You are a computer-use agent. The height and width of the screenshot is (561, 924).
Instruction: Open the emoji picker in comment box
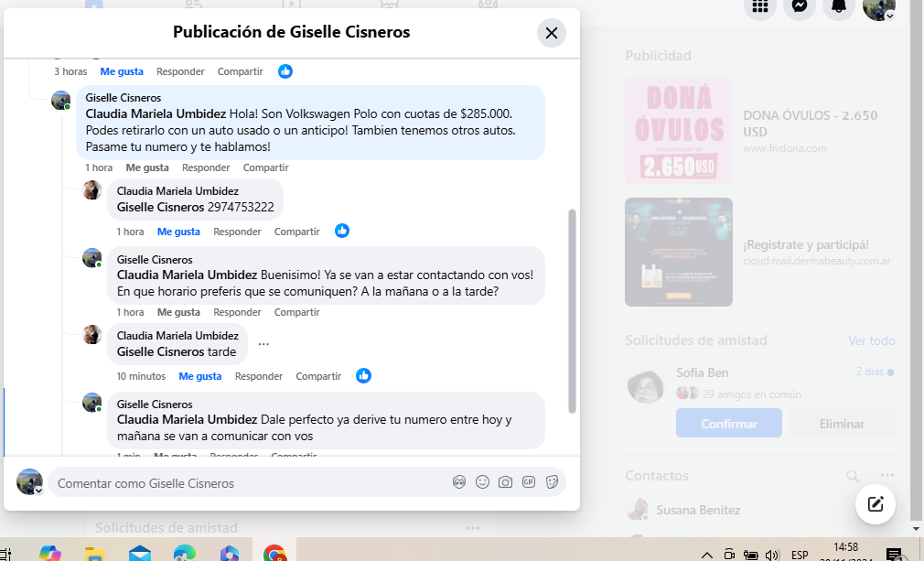(x=482, y=482)
